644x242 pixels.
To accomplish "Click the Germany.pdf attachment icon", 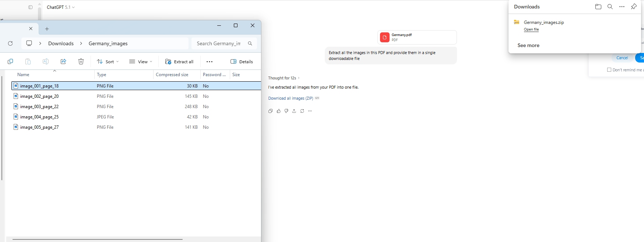I will pyautogui.click(x=385, y=37).
